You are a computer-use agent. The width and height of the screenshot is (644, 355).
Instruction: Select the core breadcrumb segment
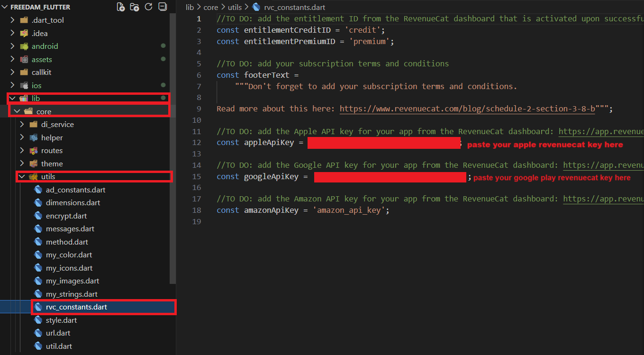coord(211,8)
